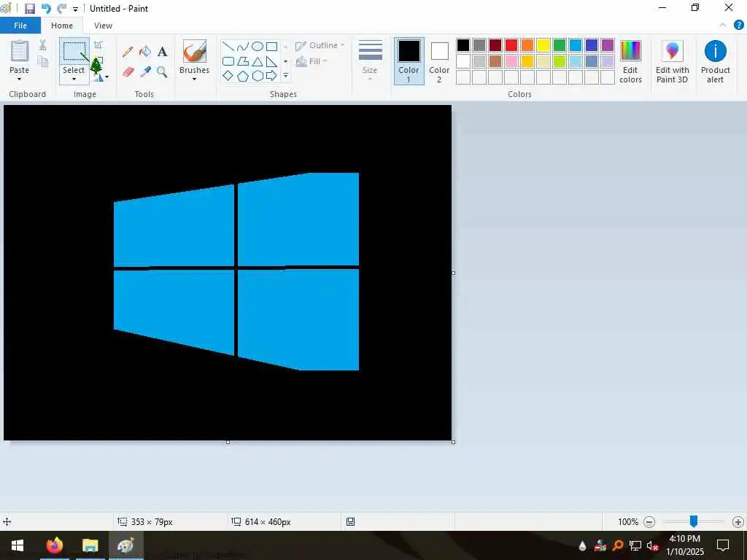Click the Product alert button
This screenshot has height=560, width=747.
pos(715,62)
